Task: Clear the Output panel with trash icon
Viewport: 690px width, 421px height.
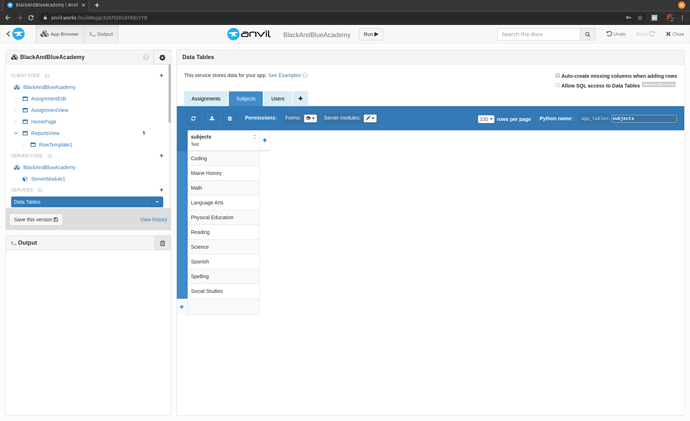Action: [x=162, y=243]
